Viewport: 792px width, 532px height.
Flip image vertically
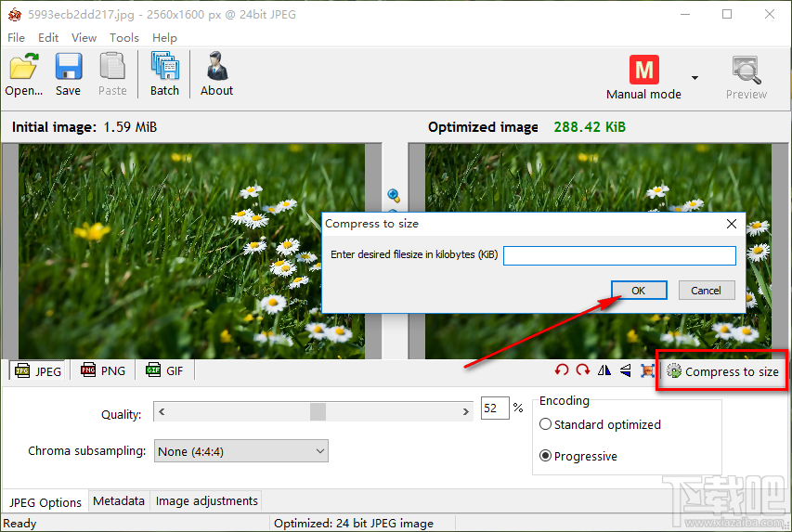coord(625,370)
